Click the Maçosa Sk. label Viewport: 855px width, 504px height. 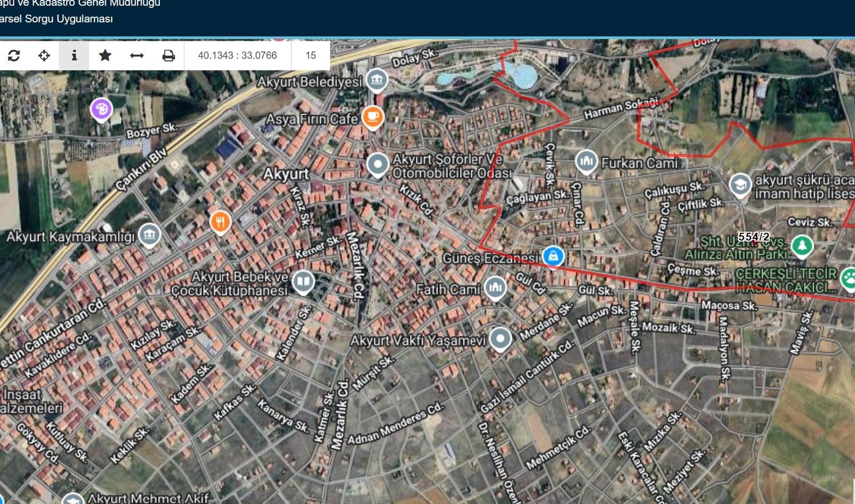pyautogui.click(x=729, y=305)
